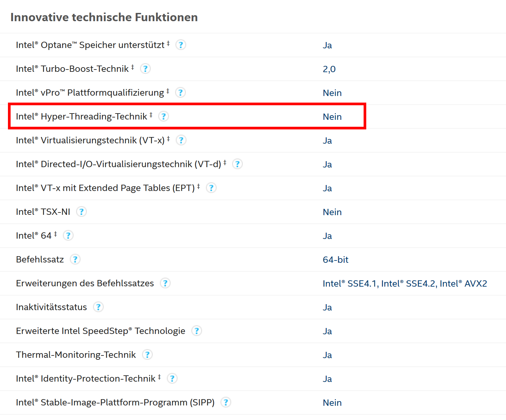Screen dimensions: 506x420
Task: Click 'Ja' value in Intel 64 row
Action: (x=327, y=236)
